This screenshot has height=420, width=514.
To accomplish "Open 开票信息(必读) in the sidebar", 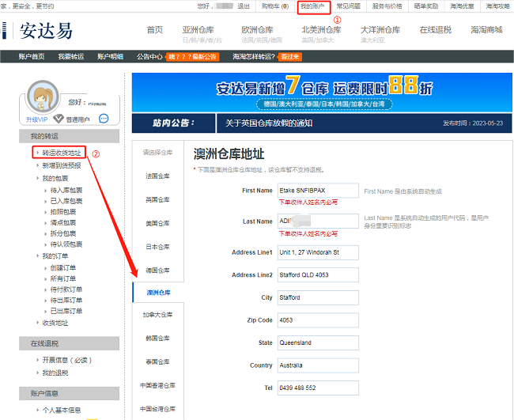I will point(67,361).
